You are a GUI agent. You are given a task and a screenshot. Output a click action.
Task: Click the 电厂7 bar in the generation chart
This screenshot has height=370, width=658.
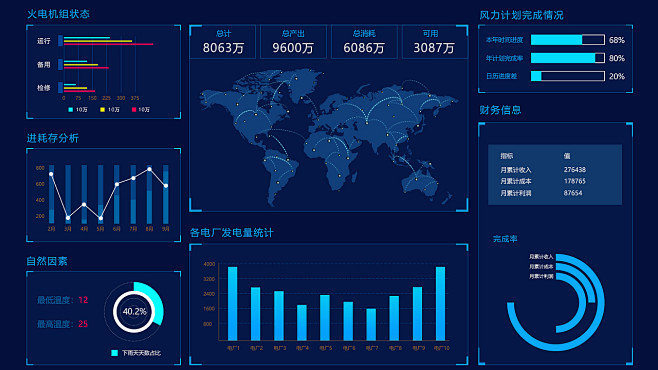pos(371,325)
